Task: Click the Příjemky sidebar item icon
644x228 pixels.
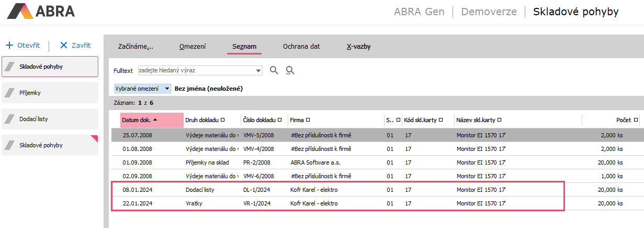Action: pos(9,93)
